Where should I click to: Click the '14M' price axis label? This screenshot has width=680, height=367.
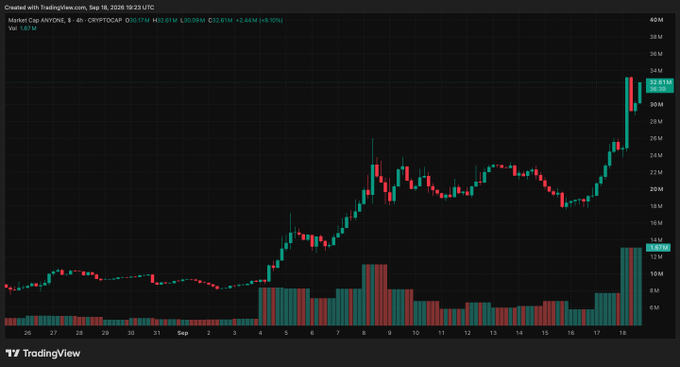656,240
